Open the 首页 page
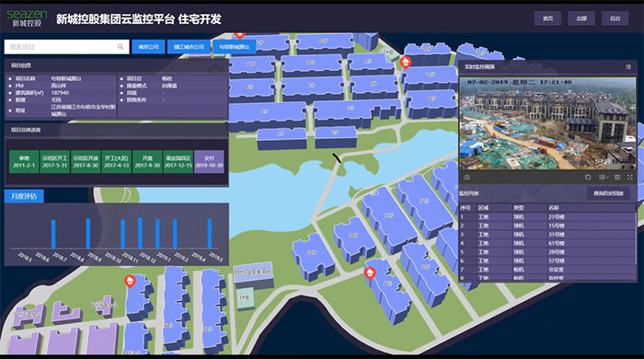 [x=548, y=18]
